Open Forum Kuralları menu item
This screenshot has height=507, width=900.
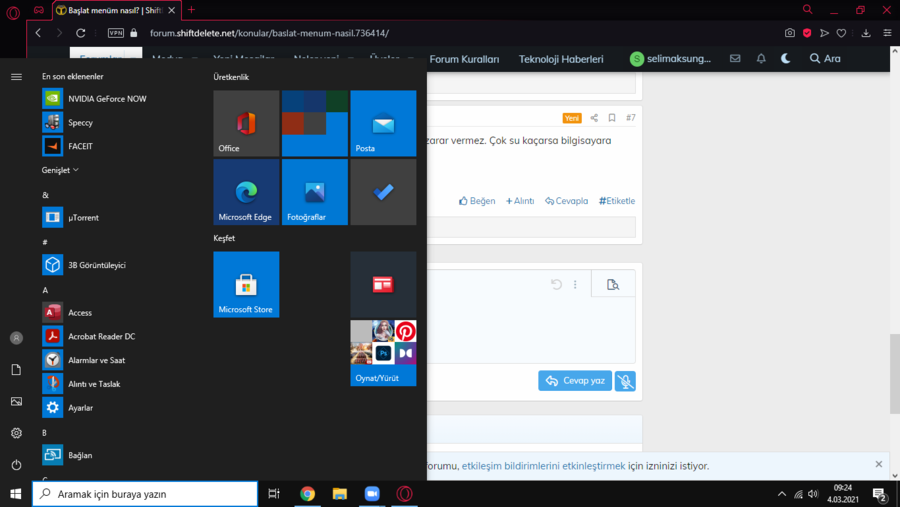464,59
